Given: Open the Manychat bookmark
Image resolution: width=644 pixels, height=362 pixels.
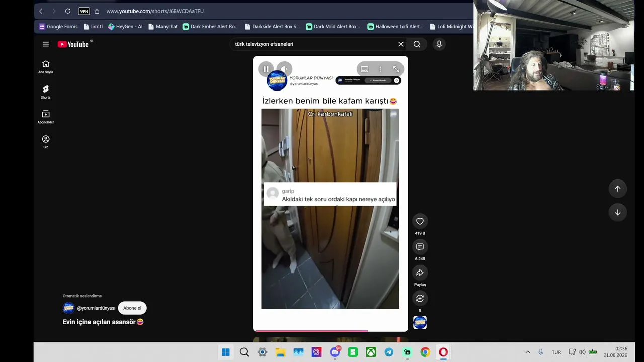Looking at the screenshot, I should [x=163, y=27].
